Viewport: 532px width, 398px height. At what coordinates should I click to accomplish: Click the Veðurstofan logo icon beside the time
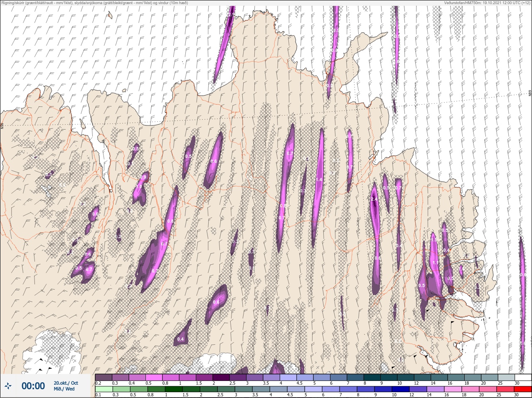[x=8, y=386]
